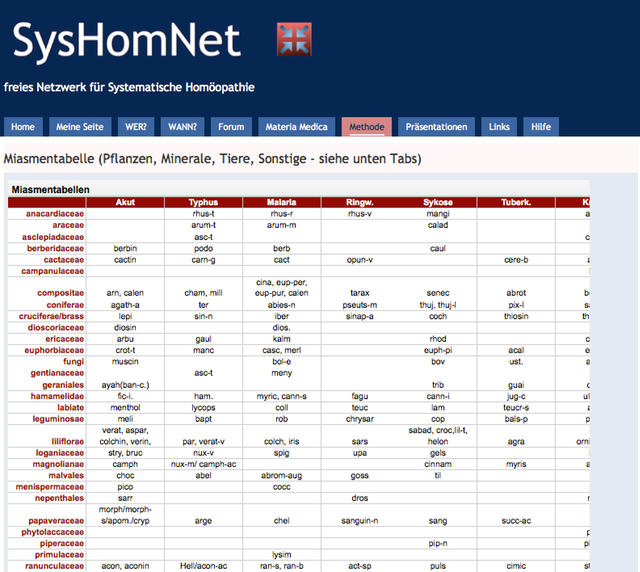
Task: Click the Typhus column header
Action: tap(203, 202)
